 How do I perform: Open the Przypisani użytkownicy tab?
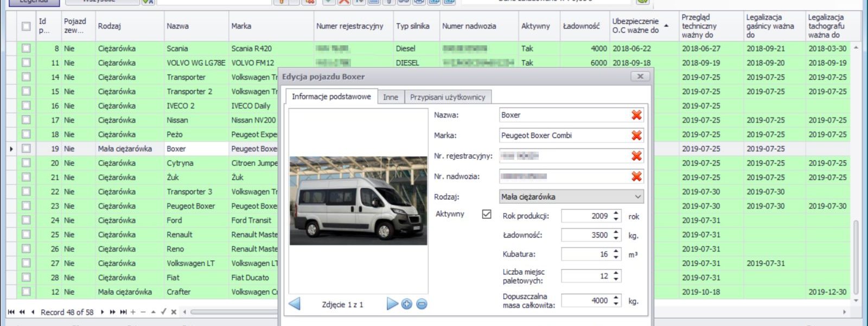coord(448,97)
